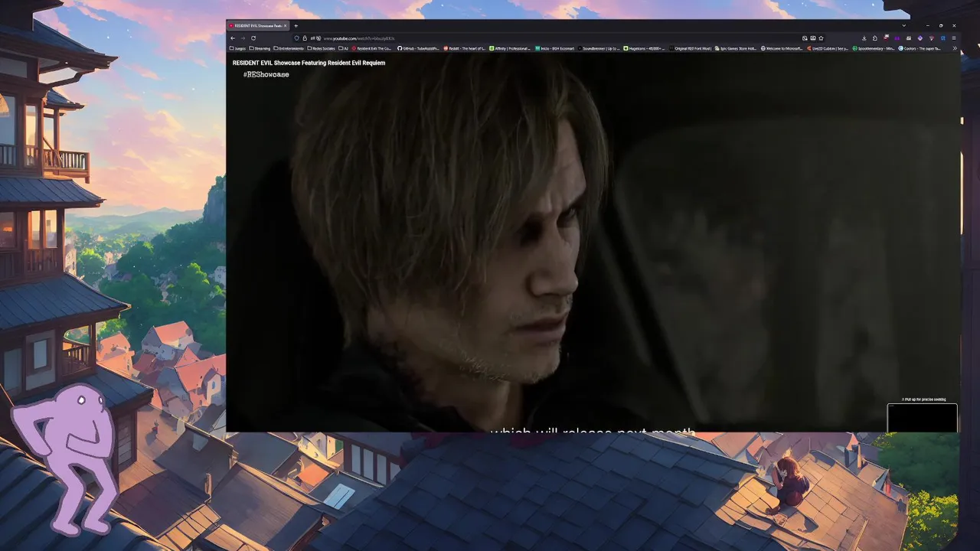Open the Hugeicons bookmark

645,48
